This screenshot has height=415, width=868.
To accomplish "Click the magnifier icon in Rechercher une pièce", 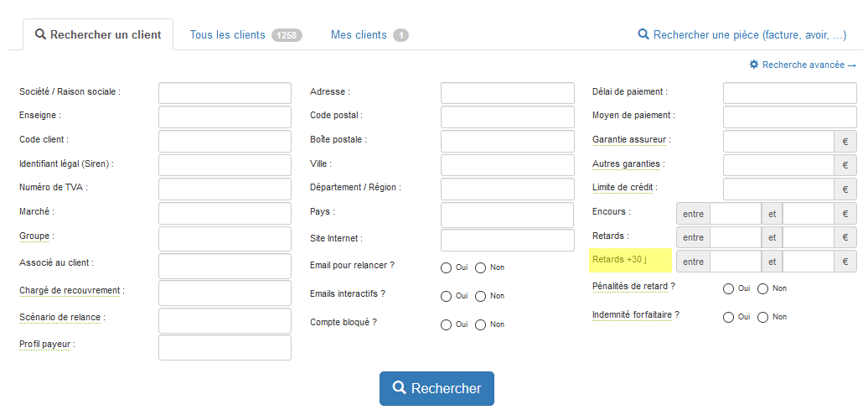I will click(x=643, y=34).
